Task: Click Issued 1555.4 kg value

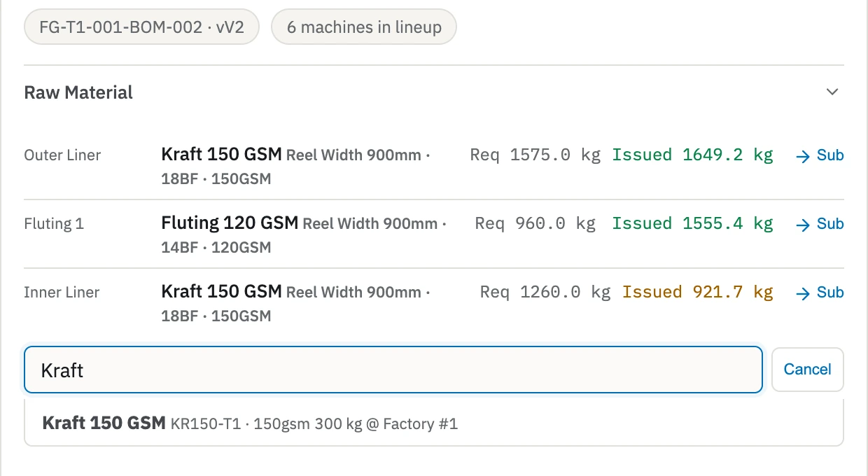Action: coord(693,223)
